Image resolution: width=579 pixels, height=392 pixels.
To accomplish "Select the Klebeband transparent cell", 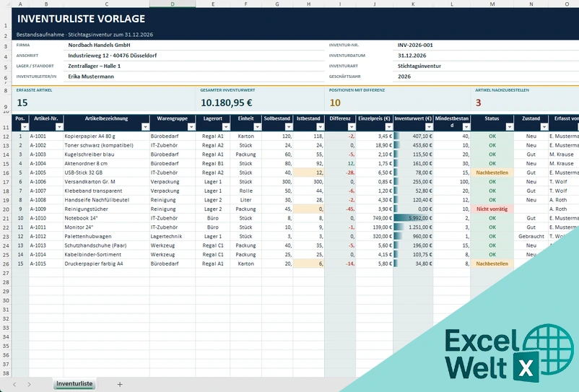I will pos(106,191).
